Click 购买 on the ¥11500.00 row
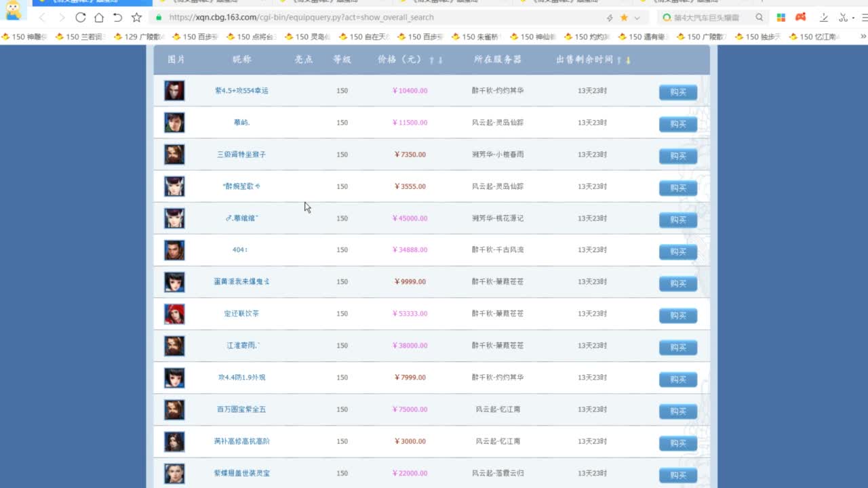This screenshot has width=868, height=488. pyautogui.click(x=678, y=124)
